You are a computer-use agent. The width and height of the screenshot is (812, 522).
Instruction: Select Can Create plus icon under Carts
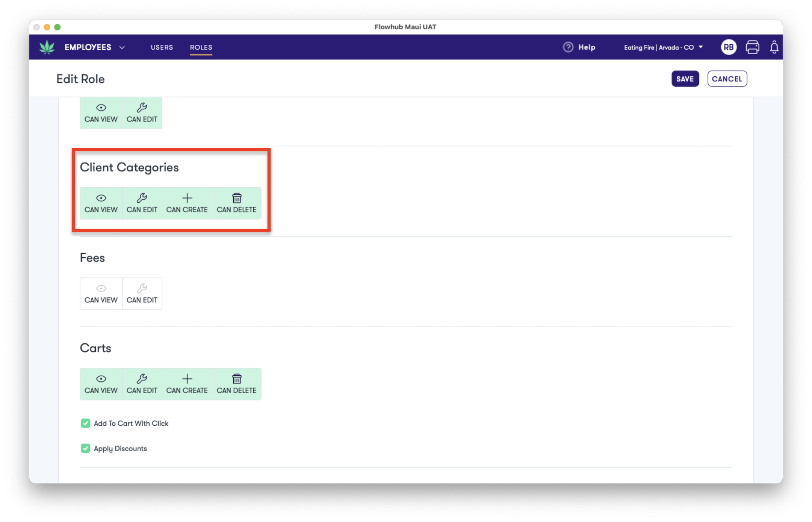(x=187, y=384)
